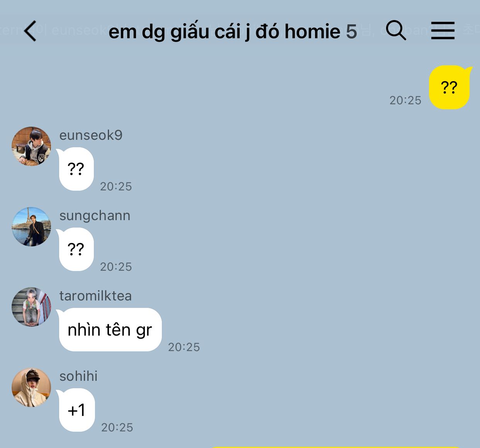
Task: Open eunseok9's profile picture
Action: [31, 146]
